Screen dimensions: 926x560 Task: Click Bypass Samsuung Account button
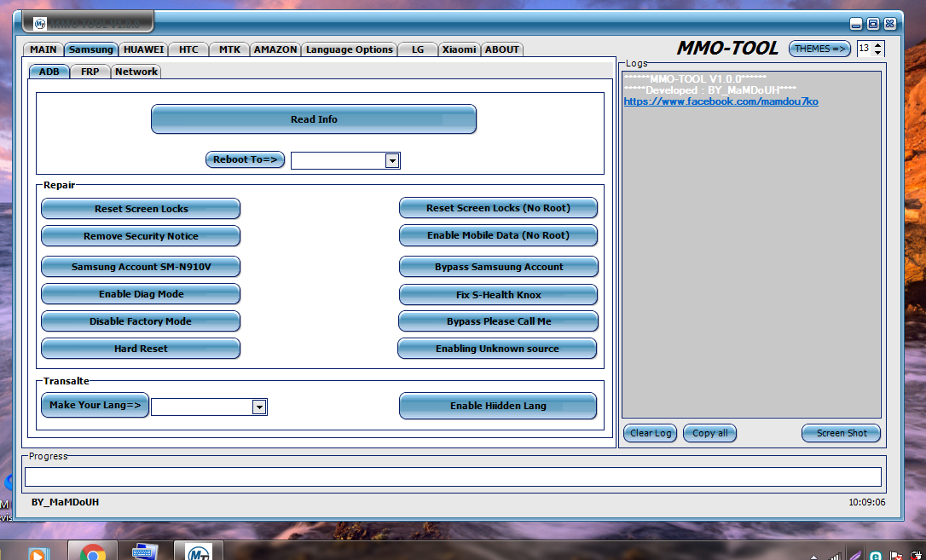[x=499, y=266]
